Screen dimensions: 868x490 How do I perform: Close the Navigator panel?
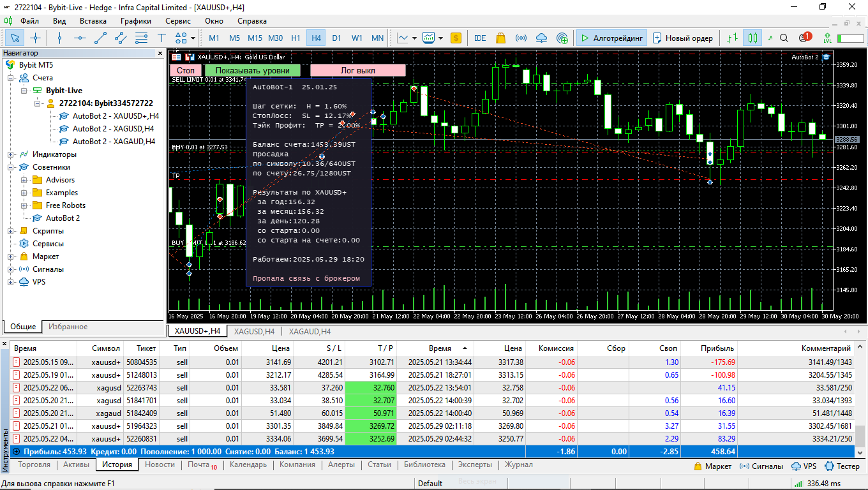[160, 53]
